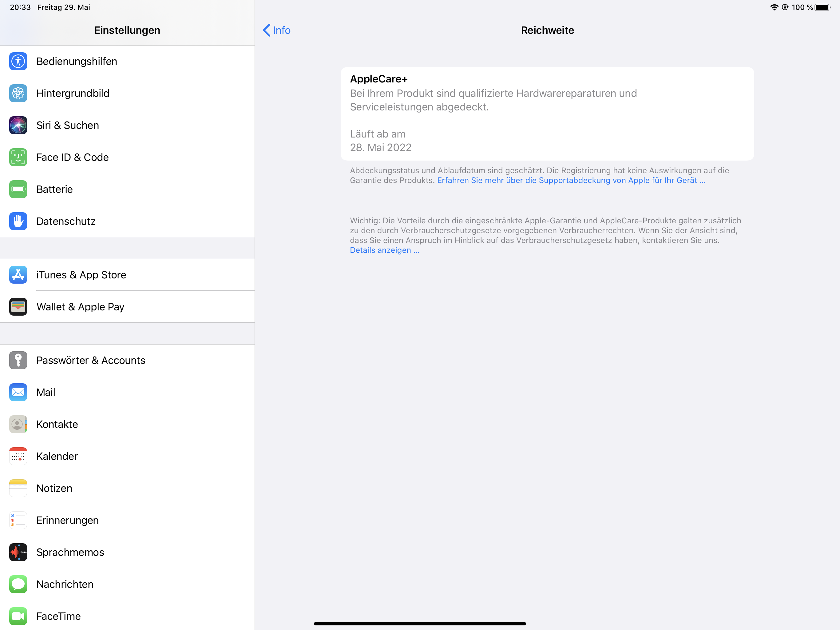Image resolution: width=840 pixels, height=630 pixels.
Task: Click the 'Details anzeigen' link
Action: pyautogui.click(x=384, y=250)
